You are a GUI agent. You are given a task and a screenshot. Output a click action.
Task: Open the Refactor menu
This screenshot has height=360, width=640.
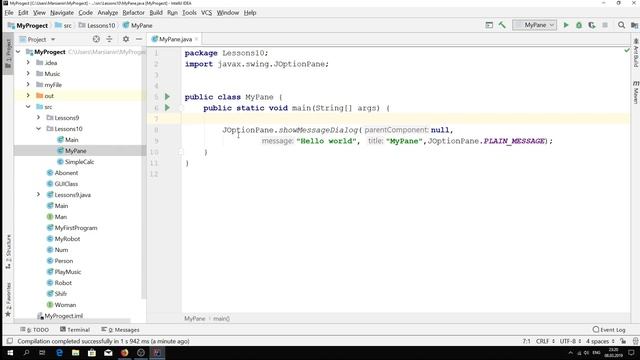coord(133,13)
